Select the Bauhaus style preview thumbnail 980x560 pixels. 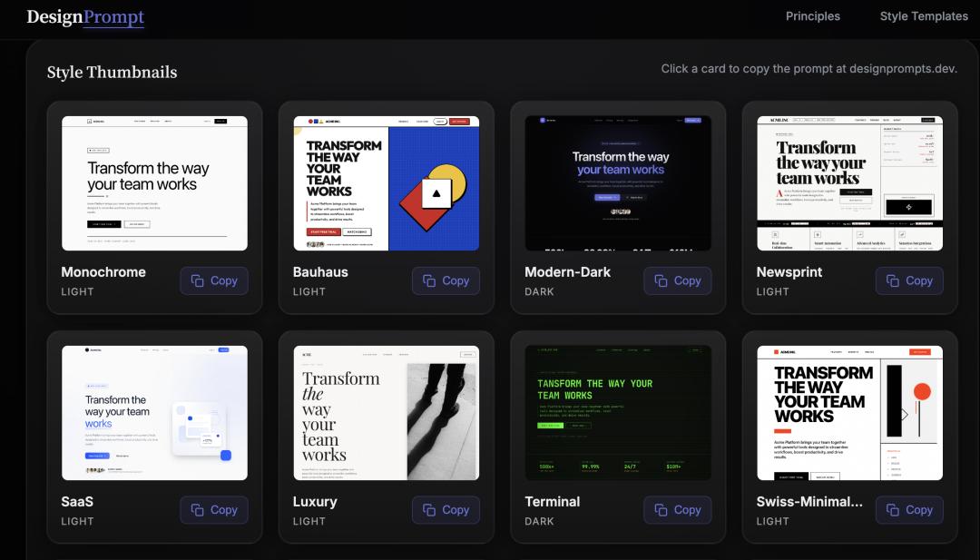coord(387,183)
